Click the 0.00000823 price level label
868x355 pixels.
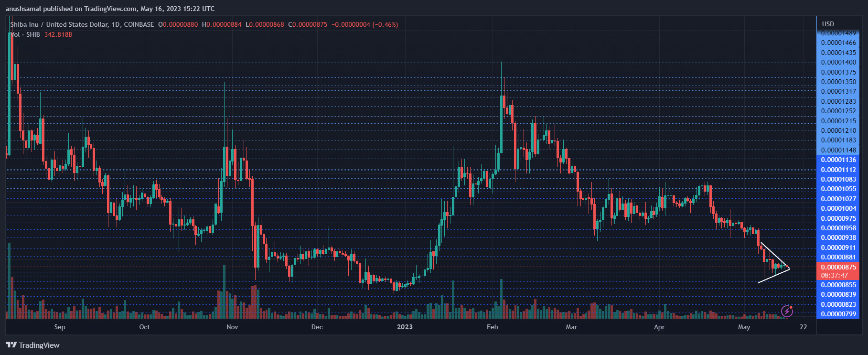click(838, 304)
